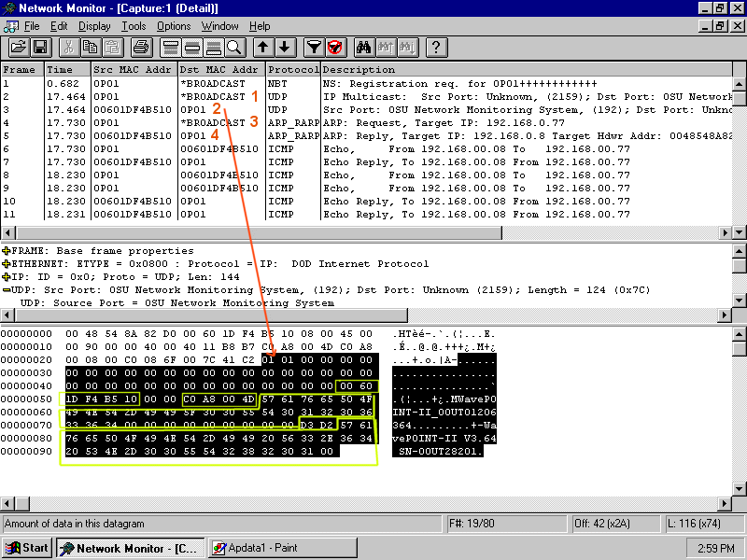Screen dimensions: 747x560
Task: Click the up arrow previous frame icon
Action: tap(263, 48)
